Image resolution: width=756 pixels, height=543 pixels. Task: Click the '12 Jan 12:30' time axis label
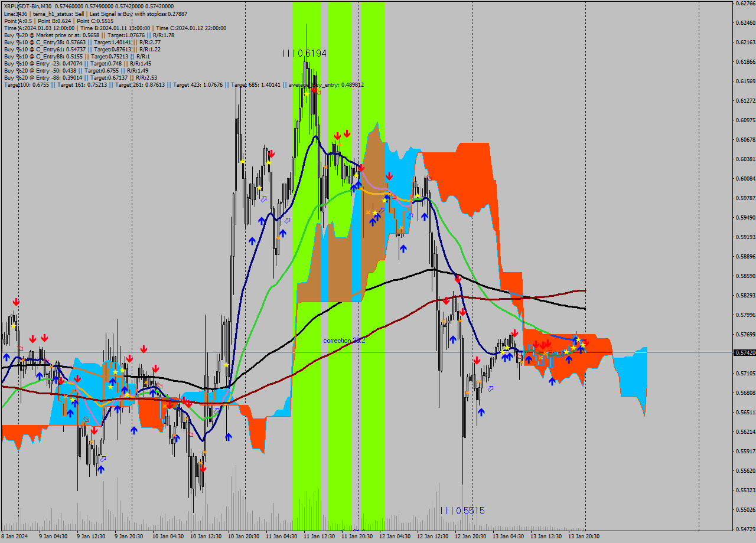tap(432, 537)
